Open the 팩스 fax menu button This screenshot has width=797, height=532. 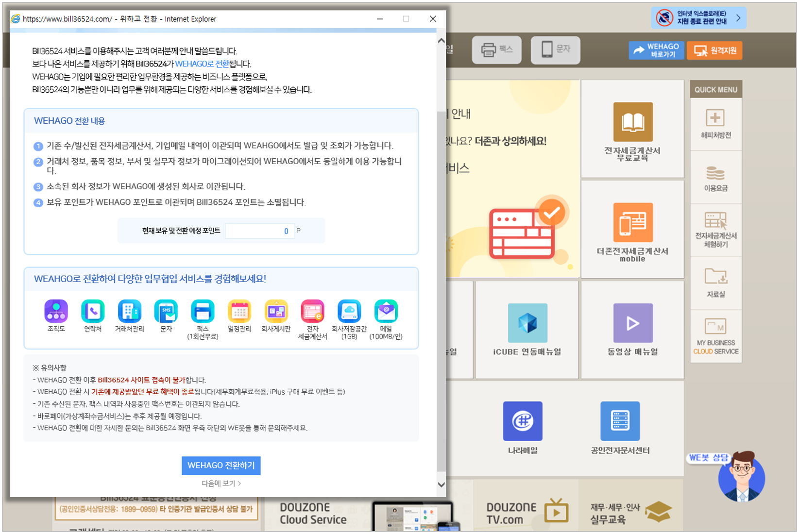click(497, 50)
